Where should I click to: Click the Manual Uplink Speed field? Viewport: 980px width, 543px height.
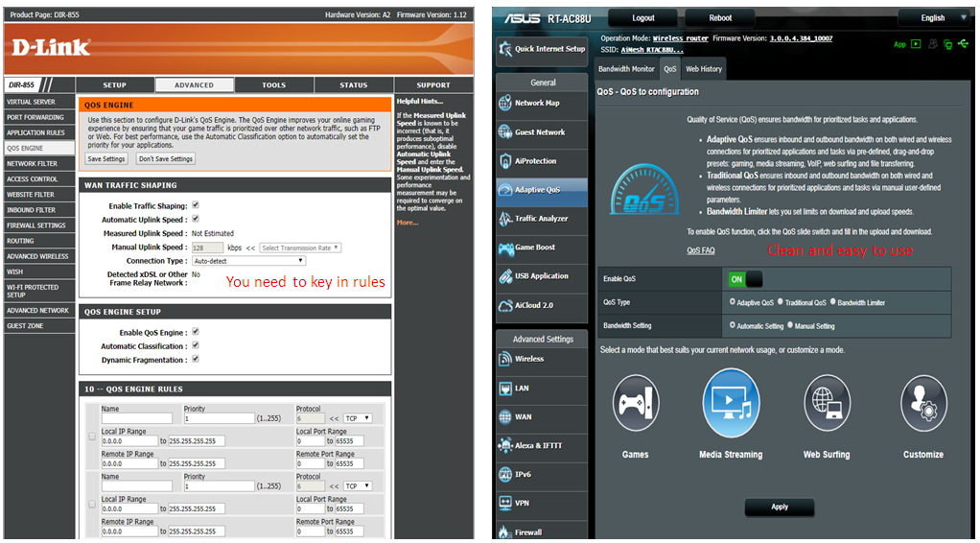coord(207,248)
